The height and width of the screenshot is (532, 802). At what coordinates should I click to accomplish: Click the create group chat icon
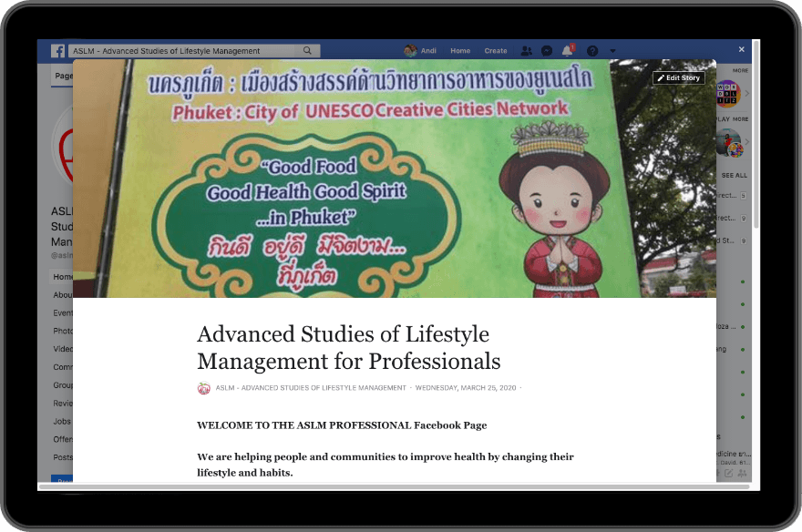coord(742,473)
